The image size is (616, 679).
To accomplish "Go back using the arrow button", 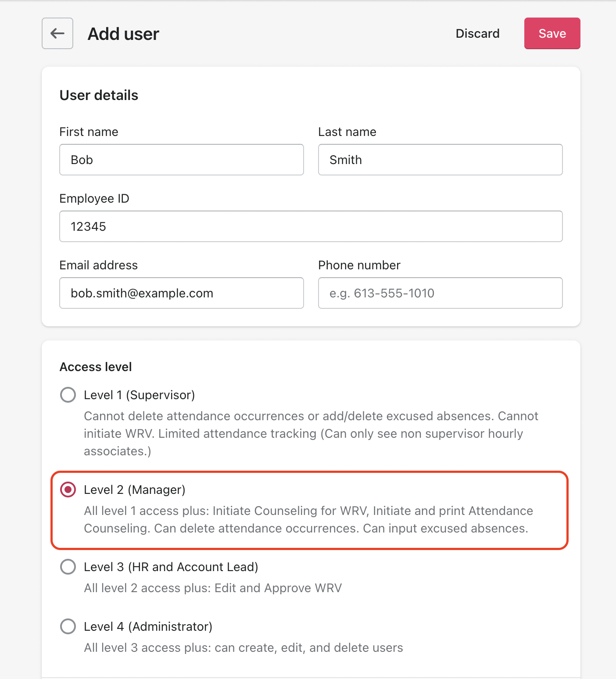I will click(x=57, y=33).
